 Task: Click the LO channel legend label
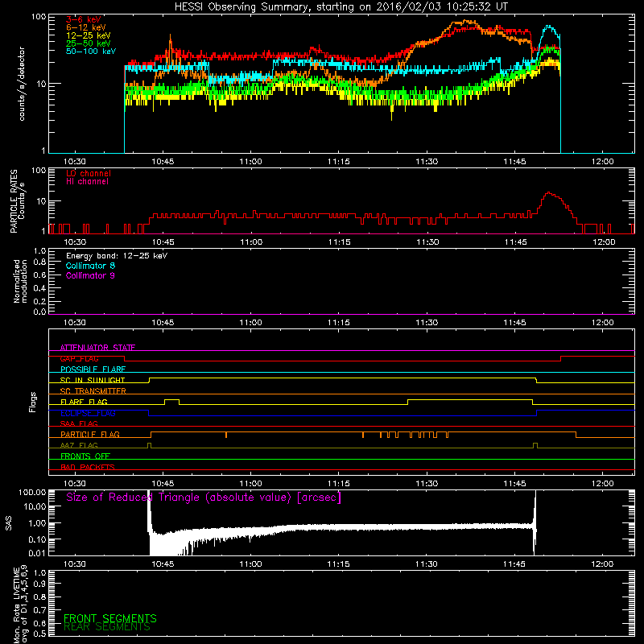89,173
